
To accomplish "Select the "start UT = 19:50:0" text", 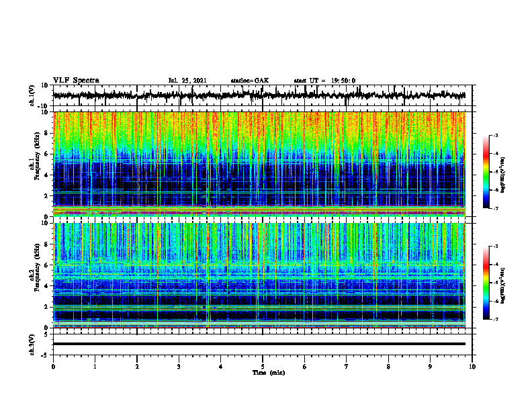I will coord(324,81).
